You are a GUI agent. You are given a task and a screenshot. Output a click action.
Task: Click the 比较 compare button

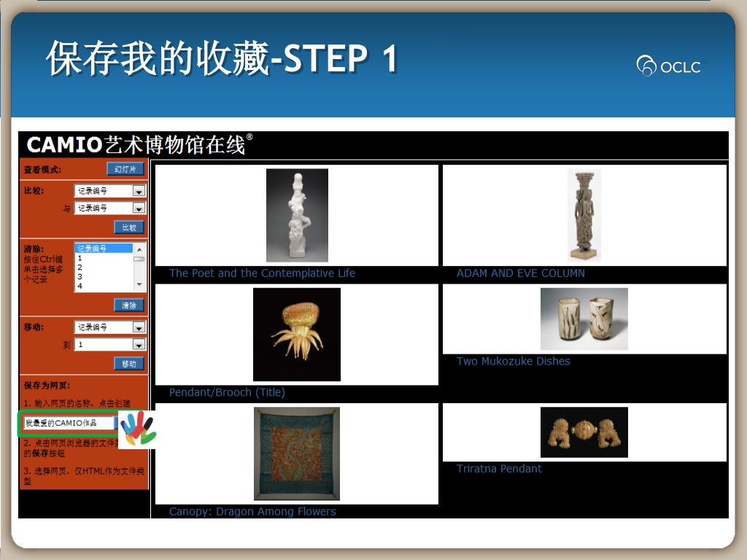pos(129,227)
